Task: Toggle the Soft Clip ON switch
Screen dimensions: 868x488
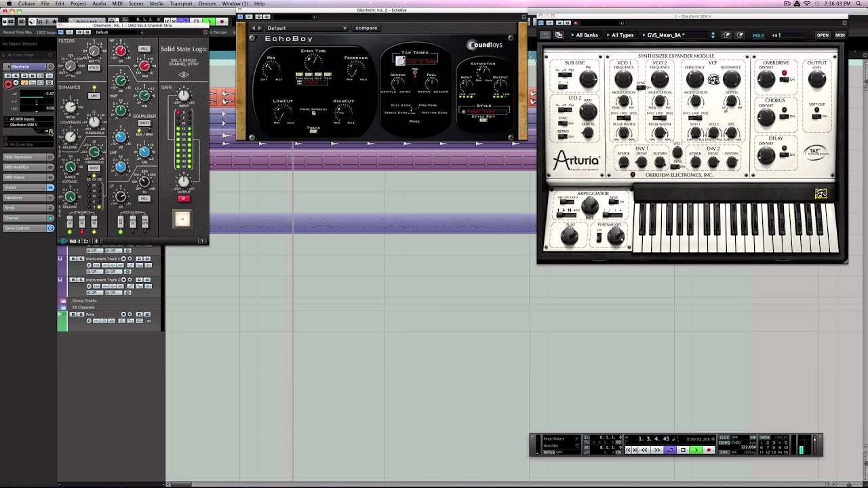Action: [x=816, y=116]
